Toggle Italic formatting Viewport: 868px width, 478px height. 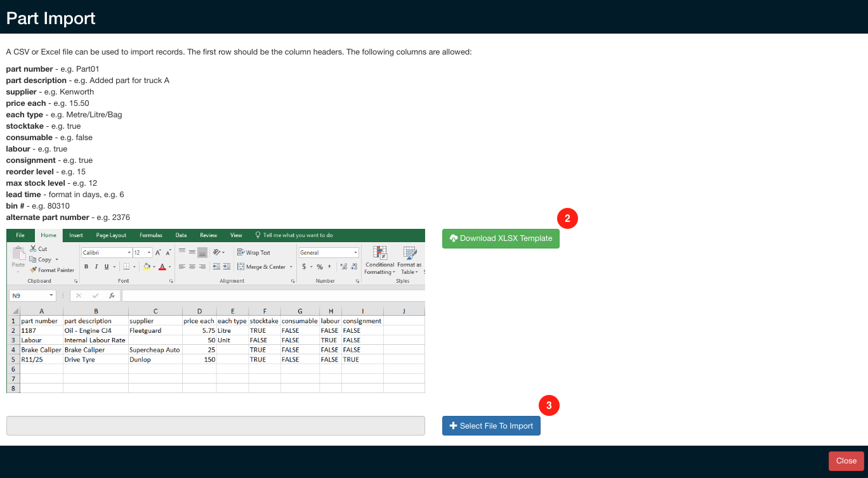pyautogui.click(x=96, y=266)
